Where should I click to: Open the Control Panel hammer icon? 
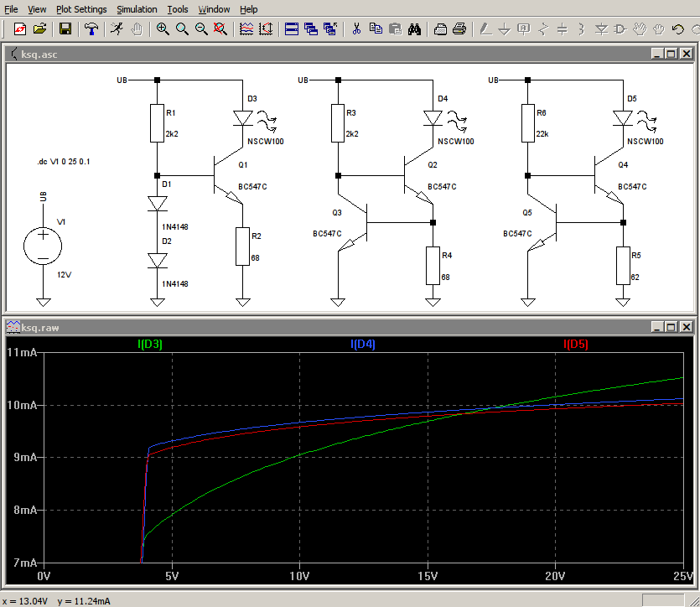tap(91, 29)
